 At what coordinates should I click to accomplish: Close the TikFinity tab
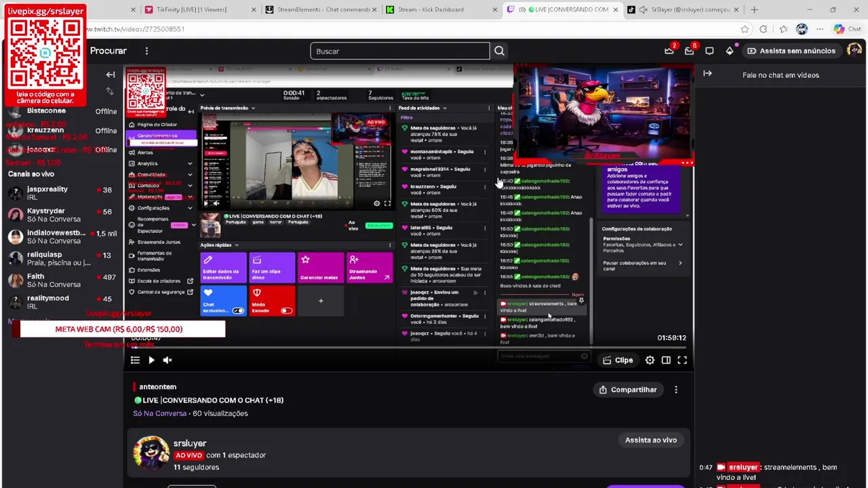tap(254, 9)
